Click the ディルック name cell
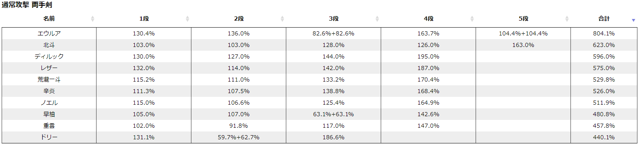 coord(49,56)
